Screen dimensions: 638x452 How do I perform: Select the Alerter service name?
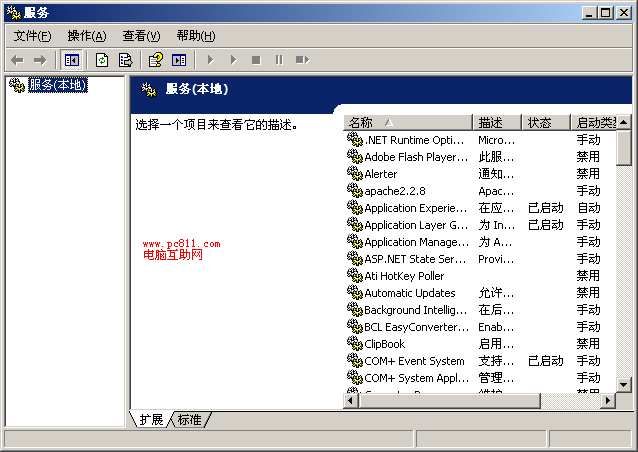click(380, 174)
